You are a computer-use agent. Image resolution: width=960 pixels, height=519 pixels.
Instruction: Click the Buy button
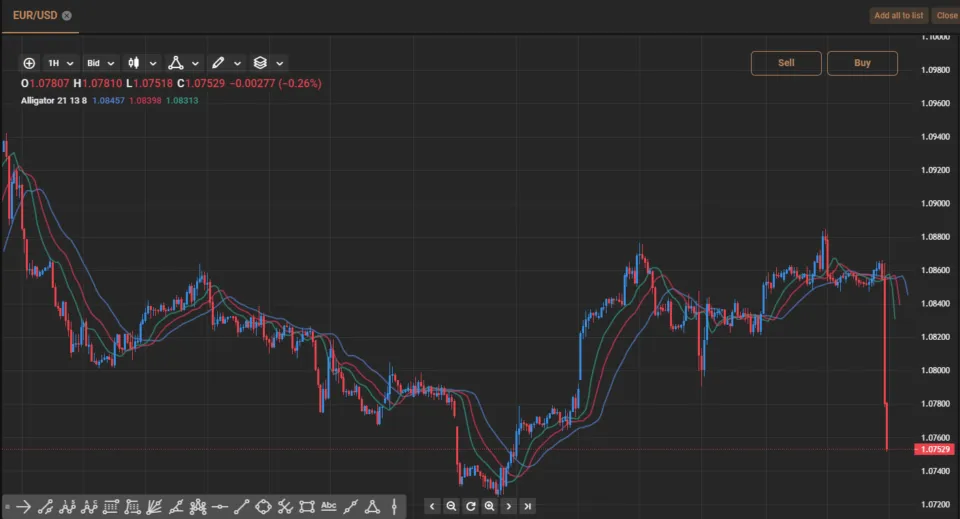click(x=862, y=63)
